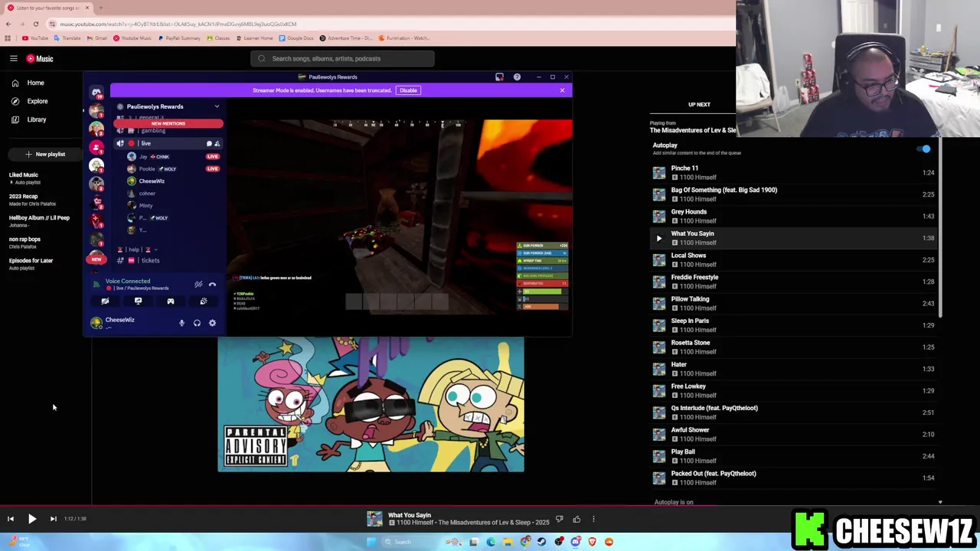Select Pillow Talking in the queue
This screenshot has height=551, width=980.
(x=793, y=303)
